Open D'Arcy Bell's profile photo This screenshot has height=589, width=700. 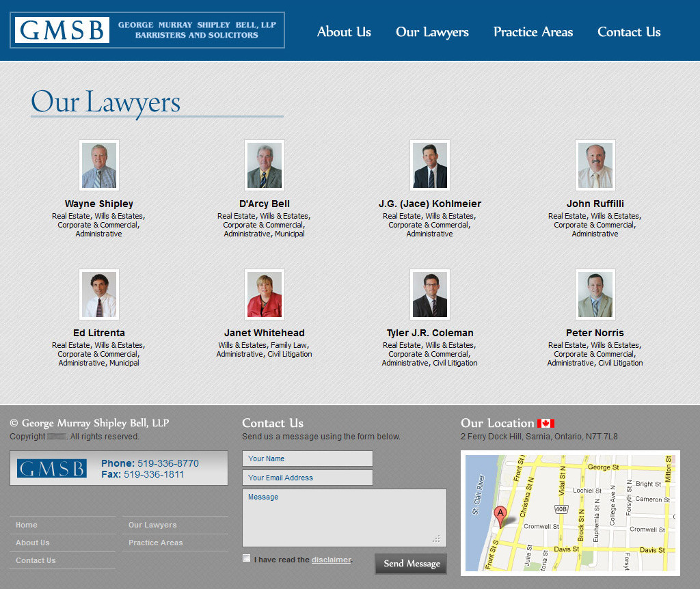coord(265,165)
